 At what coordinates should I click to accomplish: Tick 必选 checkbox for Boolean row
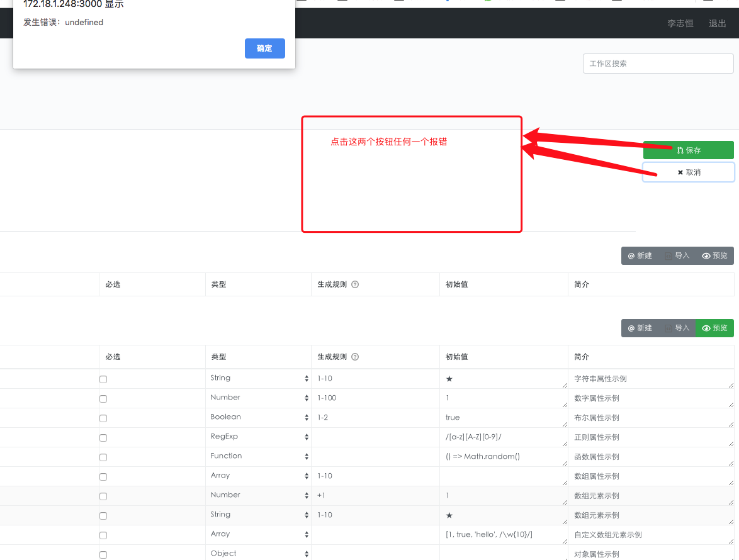pyautogui.click(x=103, y=418)
